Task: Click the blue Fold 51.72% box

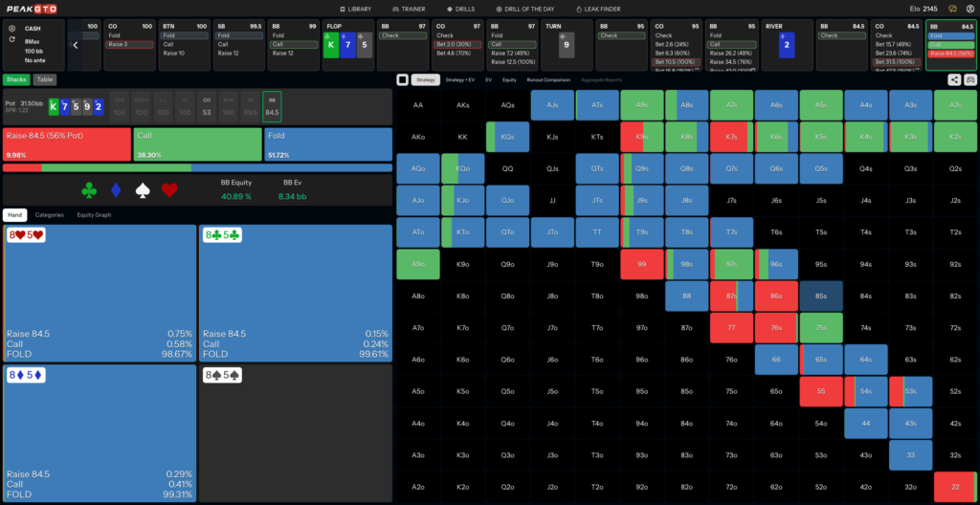Action: [328, 144]
